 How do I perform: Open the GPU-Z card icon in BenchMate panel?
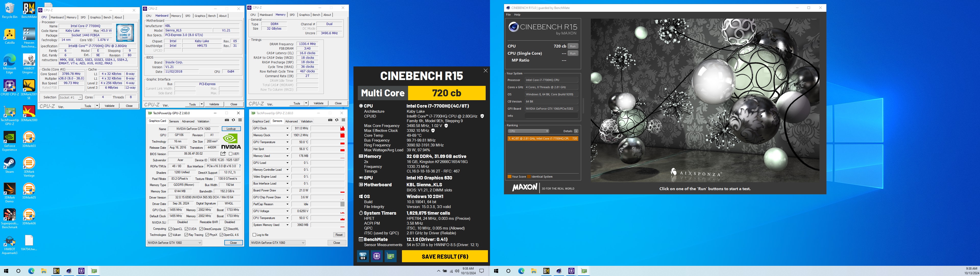[x=391, y=256]
